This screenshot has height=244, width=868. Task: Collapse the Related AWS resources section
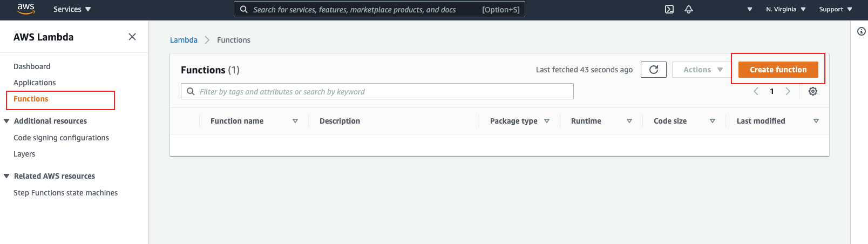point(6,176)
